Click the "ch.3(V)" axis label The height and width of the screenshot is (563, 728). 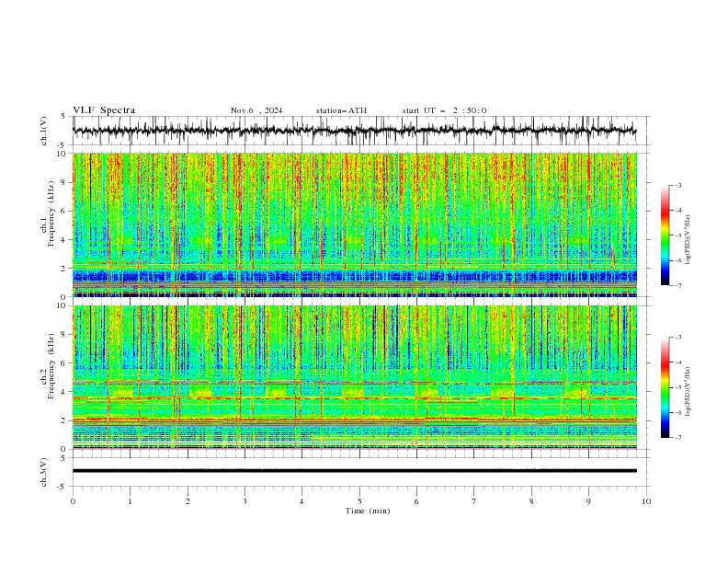(x=44, y=472)
